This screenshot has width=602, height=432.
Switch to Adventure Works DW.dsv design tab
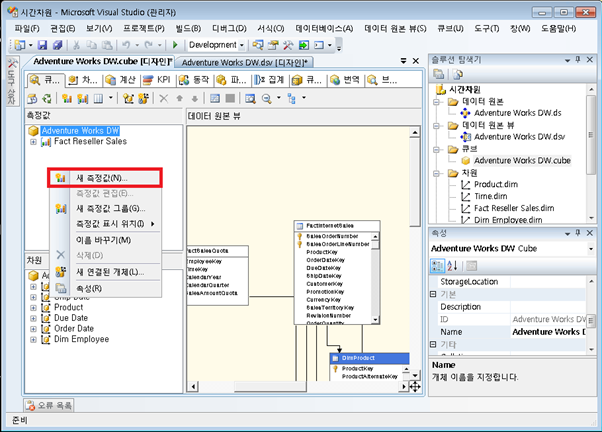tap(245, 62)
